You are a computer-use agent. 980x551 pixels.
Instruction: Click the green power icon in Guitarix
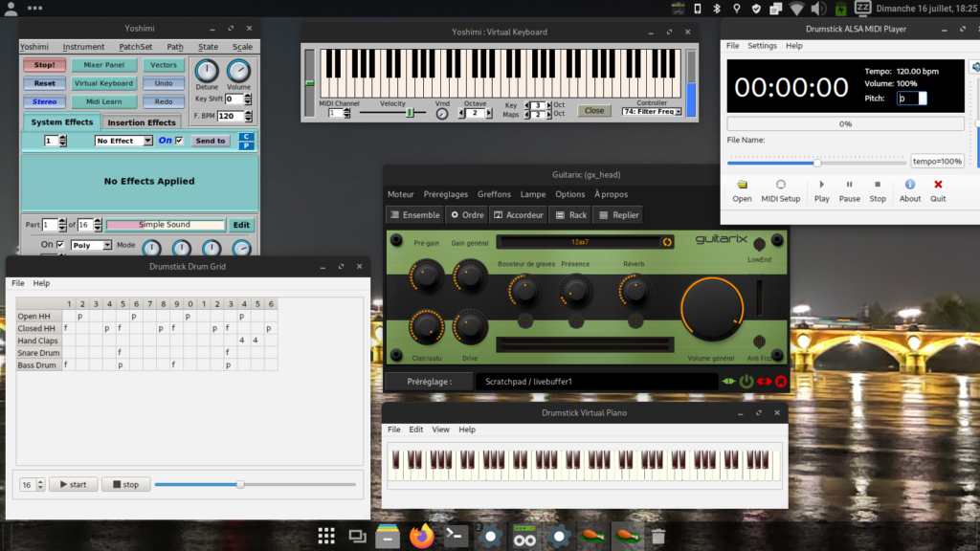tap(746, 382)
